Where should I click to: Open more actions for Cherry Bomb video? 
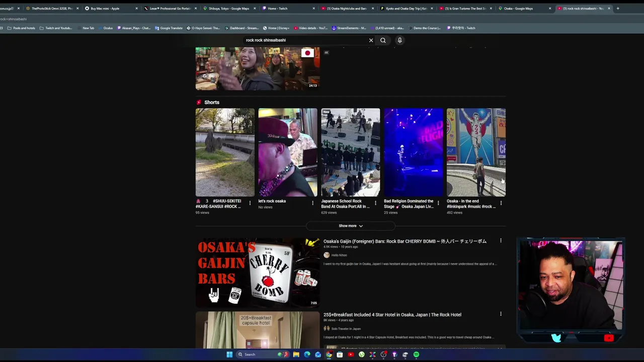coord(501,241)
